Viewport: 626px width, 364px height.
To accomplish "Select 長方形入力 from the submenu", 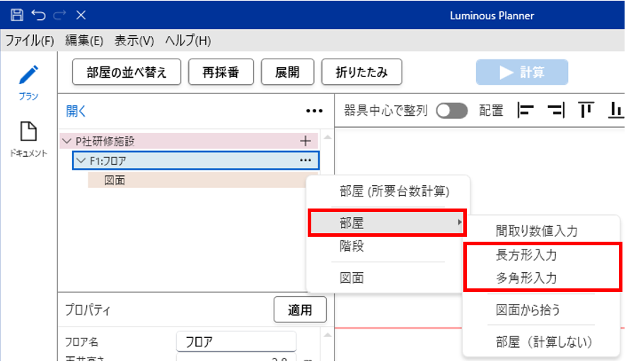I will 526,254.
